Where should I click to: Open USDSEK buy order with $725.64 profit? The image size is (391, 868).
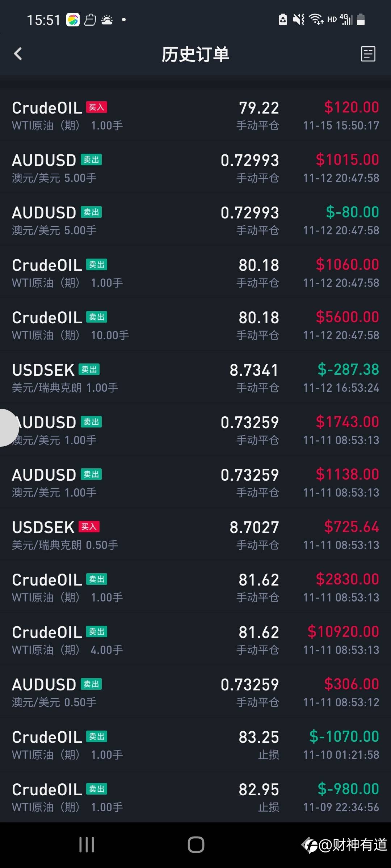coord(195,535)
